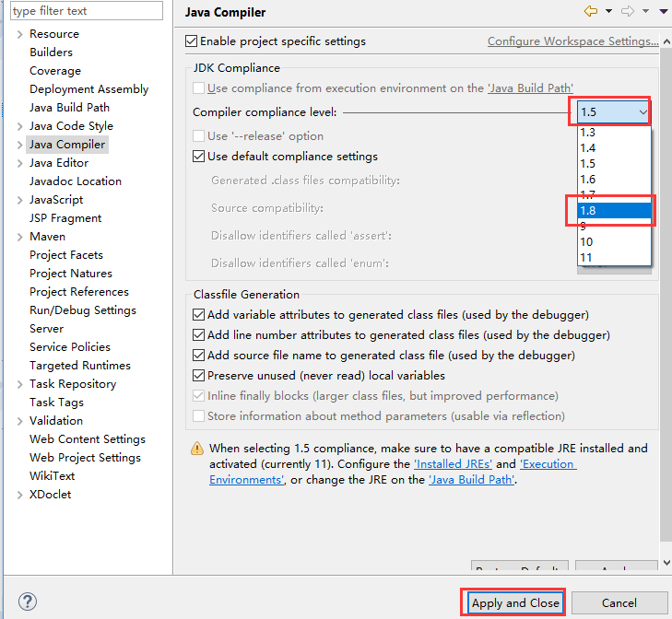Select Run/Debug Settings in the tree

83,310
